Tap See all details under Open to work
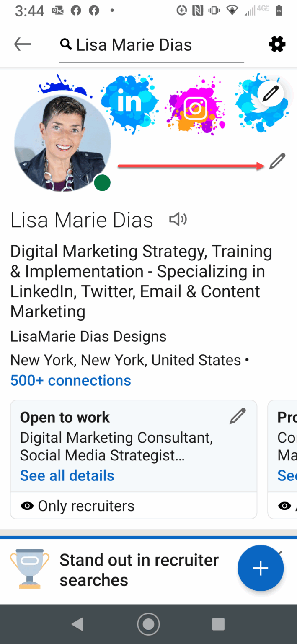The image size is (297, 644). [67, 475]
